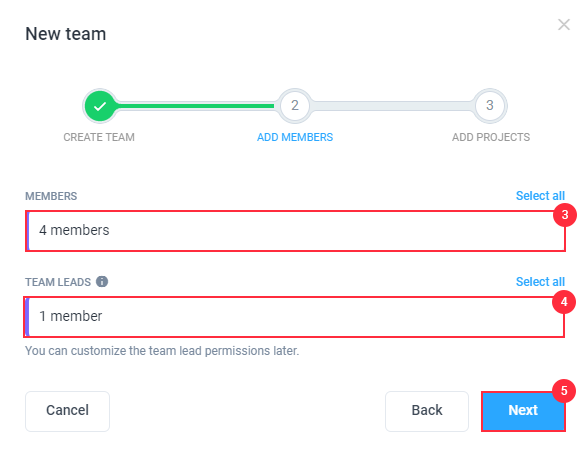
Task: Click the green completed progress bar segment
Action: [196, 106]
